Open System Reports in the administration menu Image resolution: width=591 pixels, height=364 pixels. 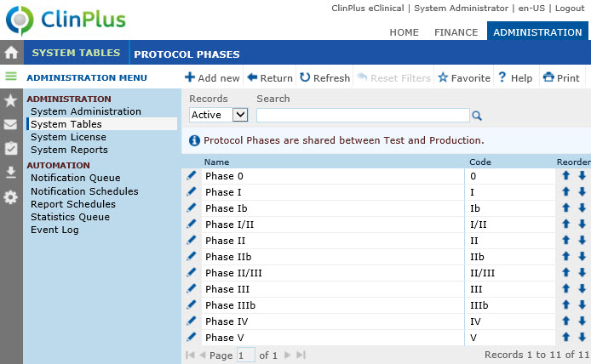pos(69,150)
